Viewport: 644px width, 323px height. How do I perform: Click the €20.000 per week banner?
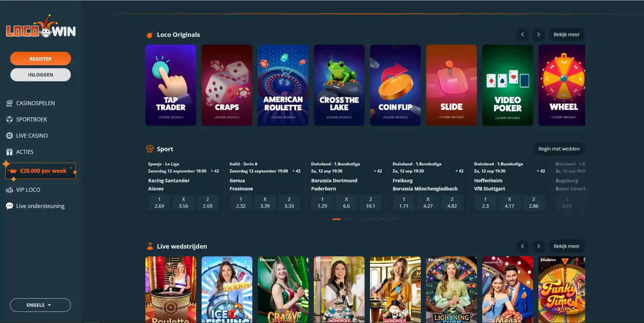coord(41,171)
